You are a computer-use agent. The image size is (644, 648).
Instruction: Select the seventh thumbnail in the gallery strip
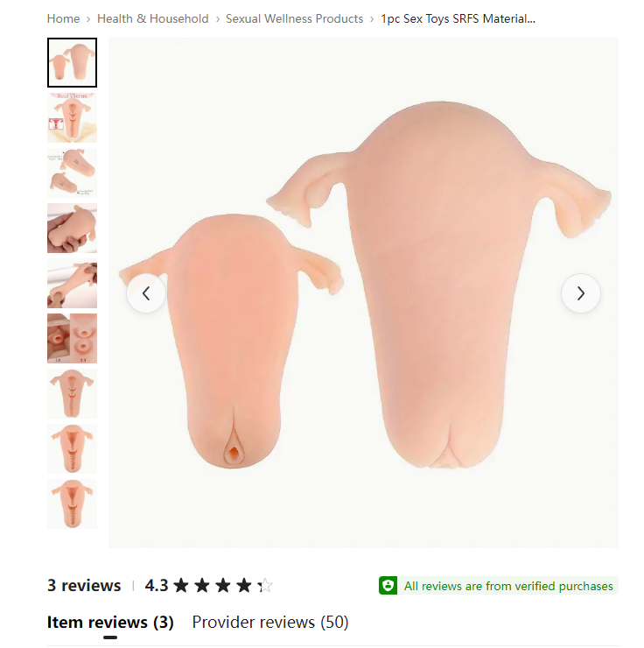point(73,393)
